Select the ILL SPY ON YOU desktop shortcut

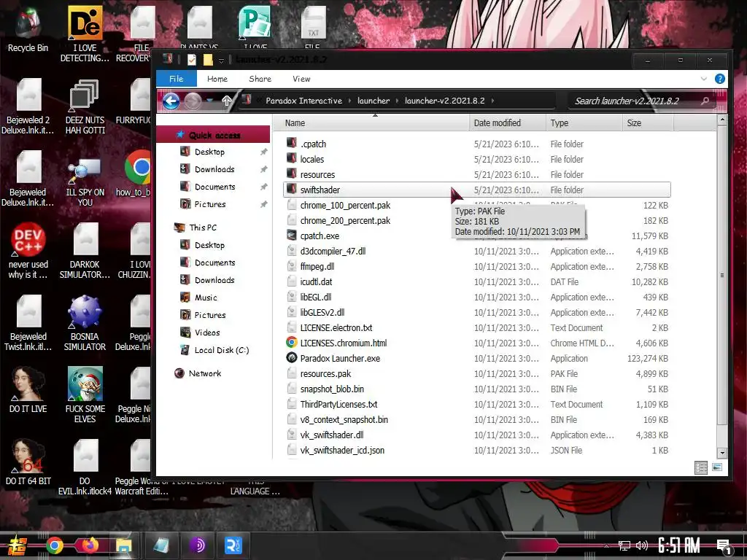point(85,182)
